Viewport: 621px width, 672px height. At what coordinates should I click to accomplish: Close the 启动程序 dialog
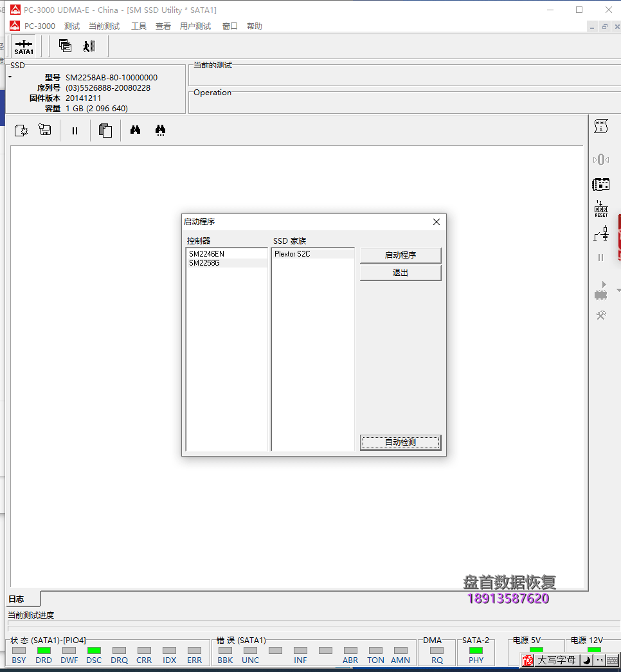437,222
